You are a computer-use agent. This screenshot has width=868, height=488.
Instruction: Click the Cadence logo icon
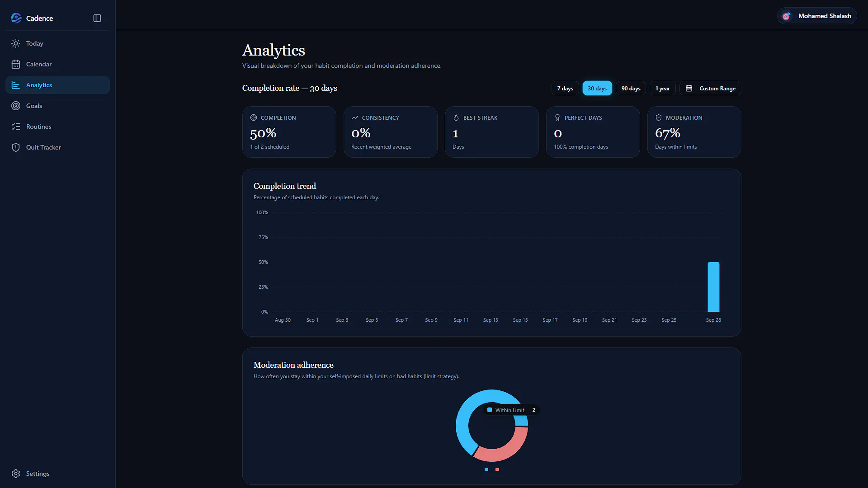click(x=16, y=18)
